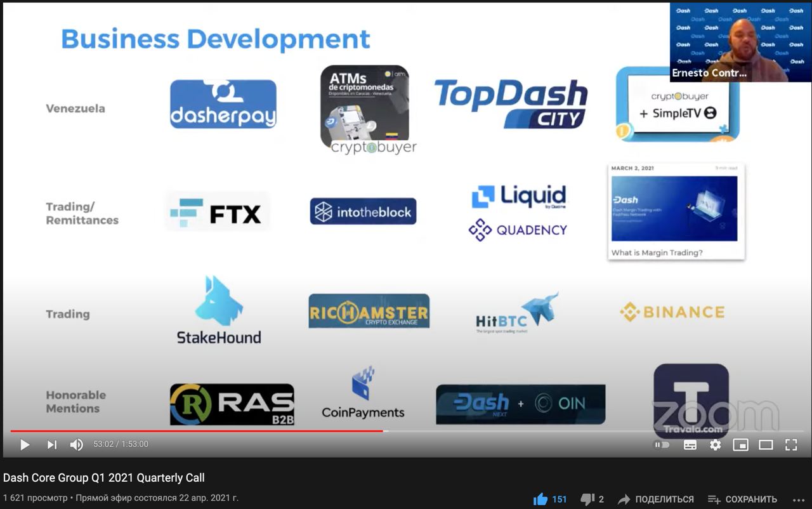Viewport: 812px width, 509px height.
Task: Click the dasherpay logo on the slide
Action: (x=223, y=104)
